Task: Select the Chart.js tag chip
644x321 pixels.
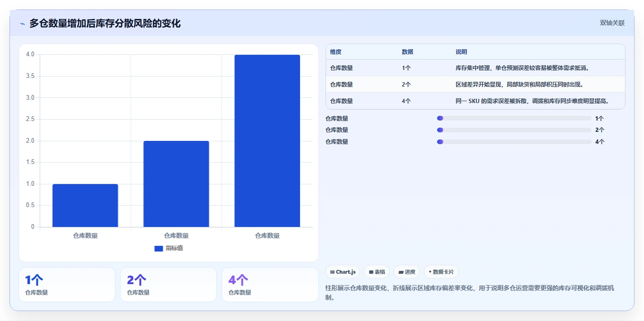Action: coord(343,272)
